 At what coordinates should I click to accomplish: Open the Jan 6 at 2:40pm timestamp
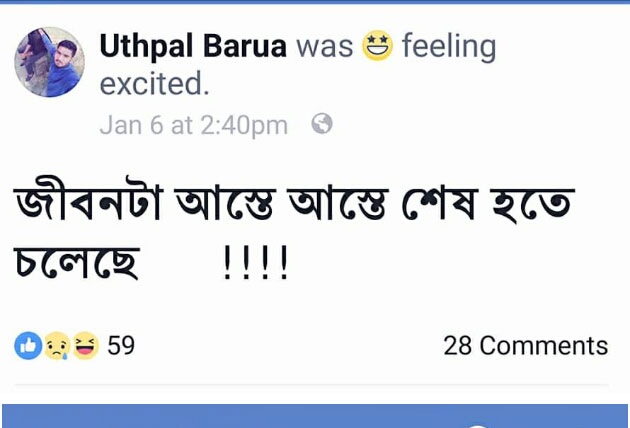[194, 125]
